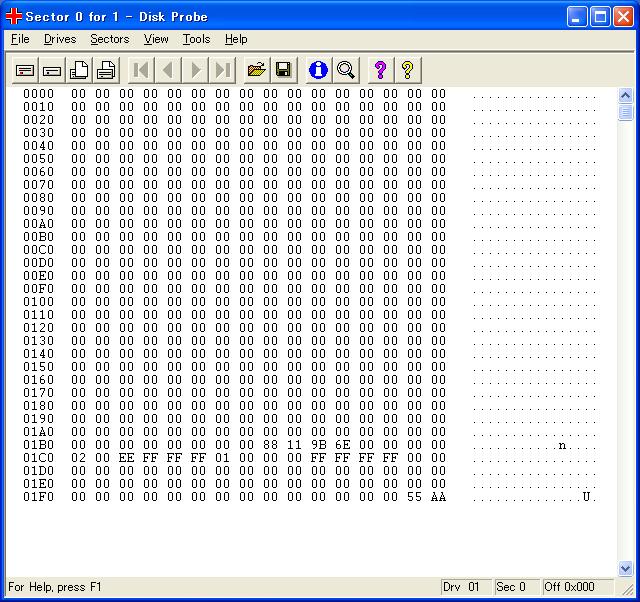Click offset label 01F0
This screenshot has width=640, height=602.
(38, 497)
